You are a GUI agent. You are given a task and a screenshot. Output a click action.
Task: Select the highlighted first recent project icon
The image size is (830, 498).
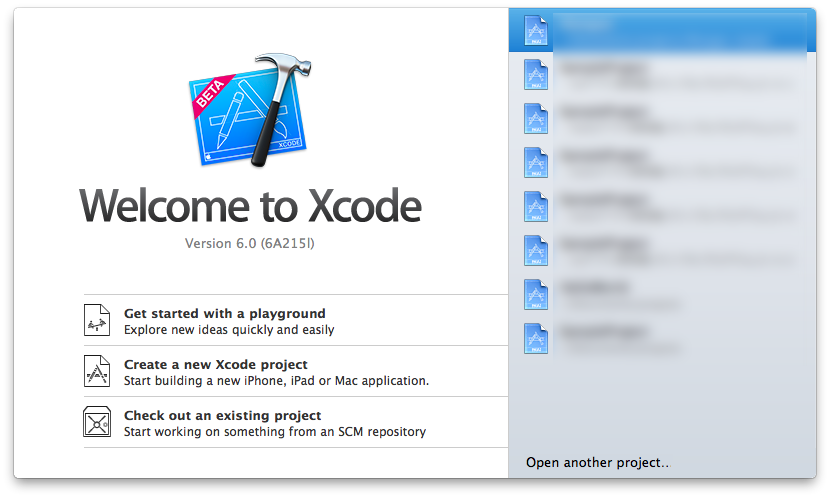(536, 30)
